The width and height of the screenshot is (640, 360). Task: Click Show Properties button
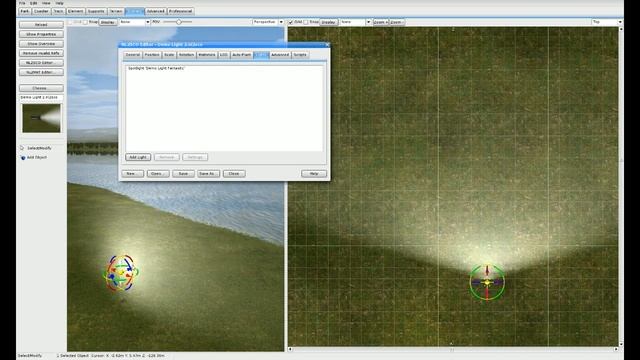(x=41, y=34)
